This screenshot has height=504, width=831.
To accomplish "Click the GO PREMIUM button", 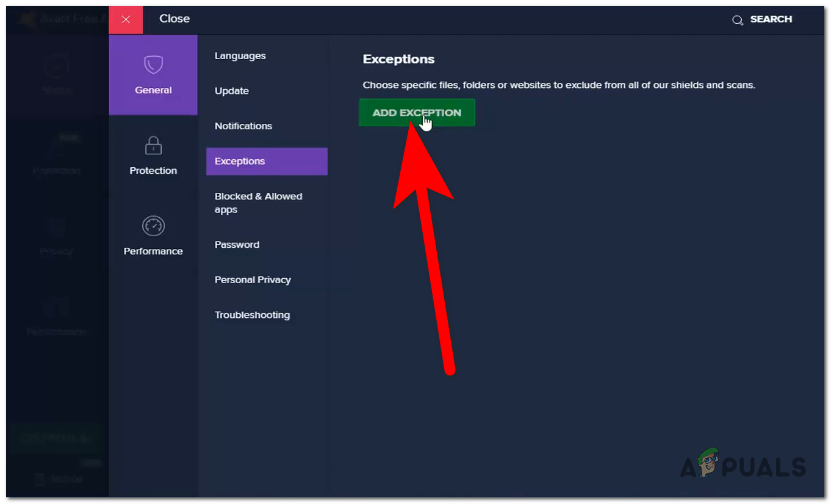I will 57,438.
